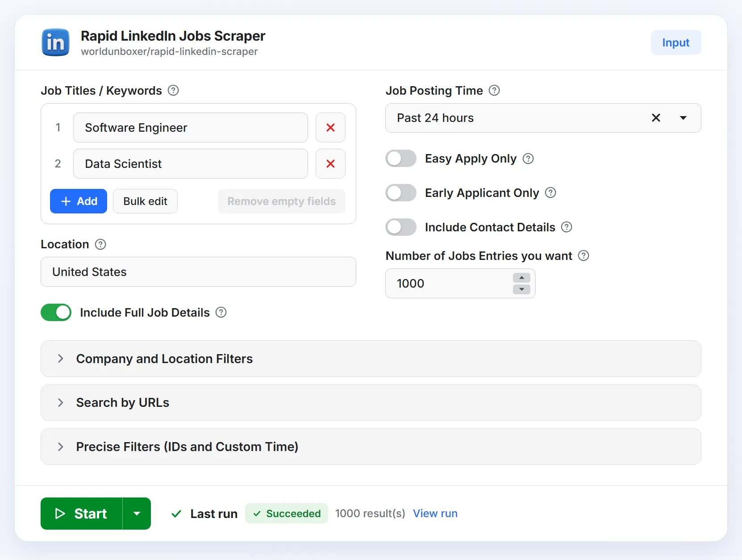Click the 1000 result(s) text
742x560 pixels.
pyautogui.click(x=370, y=514)
